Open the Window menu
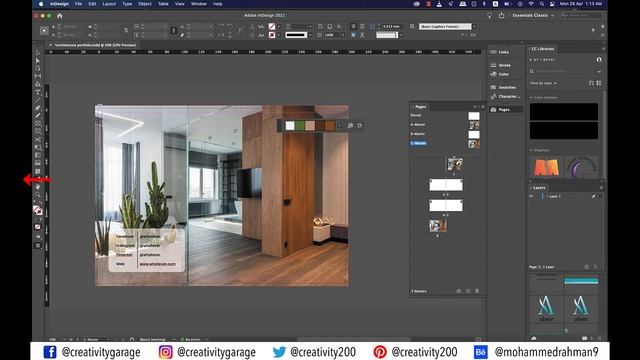Screen dimensions: 640x360 pos(199,4)
